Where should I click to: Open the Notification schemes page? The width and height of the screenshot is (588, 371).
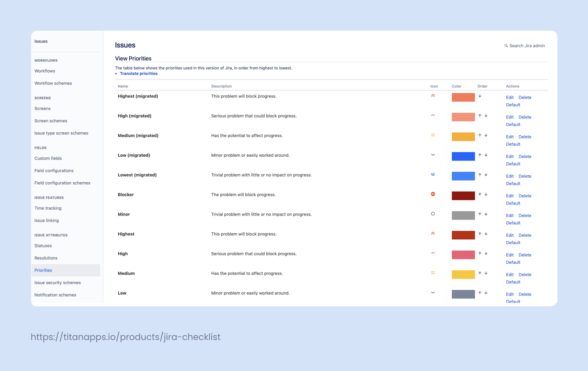click(55, 295)
